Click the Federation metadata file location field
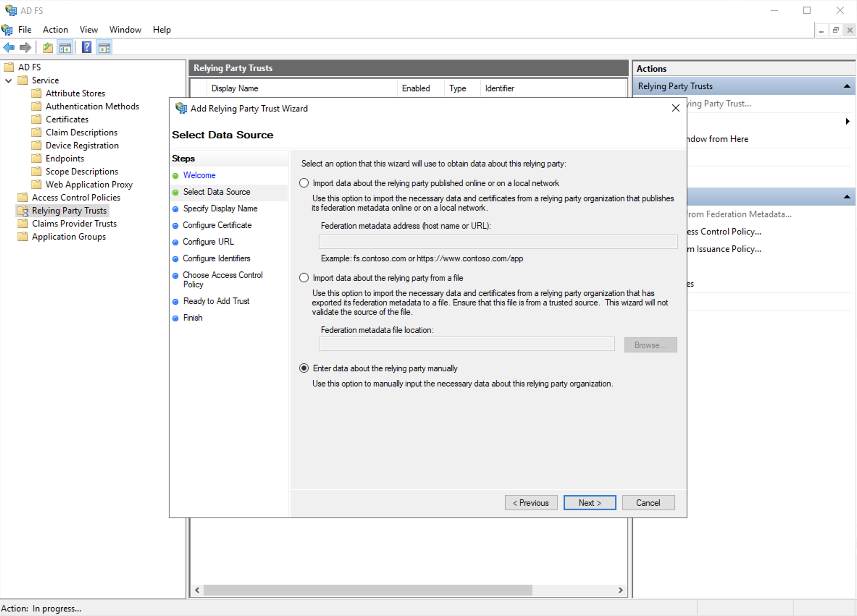The width and height of the screenshot is (857, 616). (x=467, y=344)
